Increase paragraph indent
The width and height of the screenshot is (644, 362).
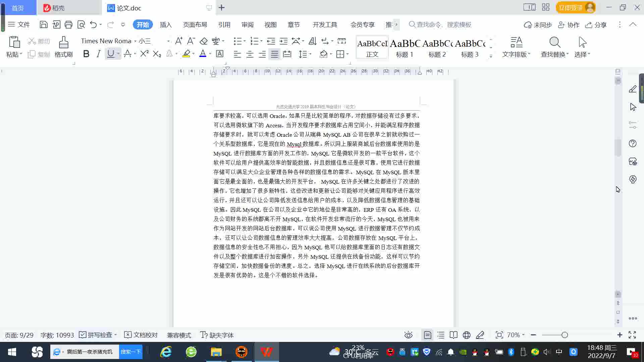pyautogui.click(x=283, y=41)
